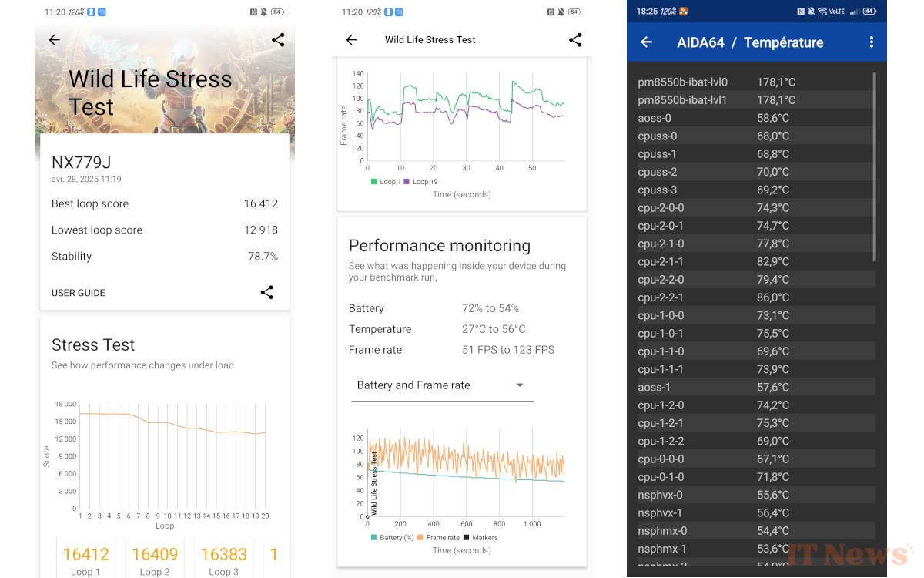Select the cpu-2-1-0 row showing 77,8°C
Image resolution: width=924 pixels, height=578 pixels.
[x=755, y=244]
